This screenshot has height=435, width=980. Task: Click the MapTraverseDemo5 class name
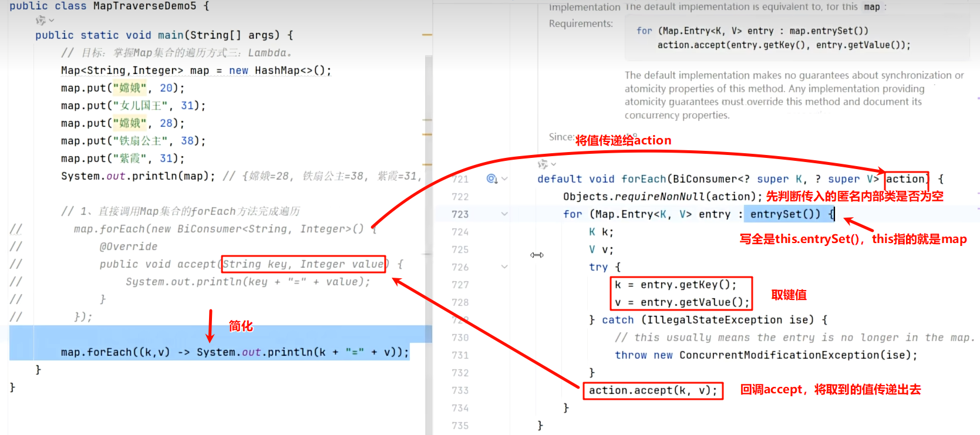pos(145,6)
